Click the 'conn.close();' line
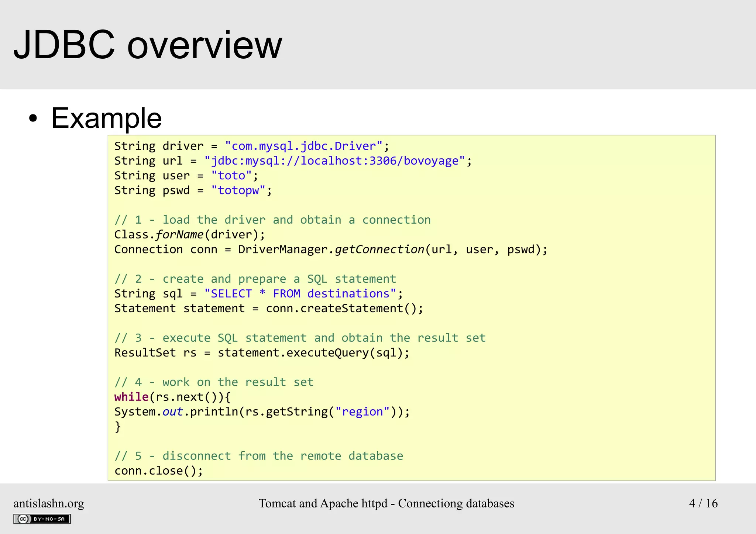The height and width of the screenshot is (534, 756). coord(159,471)
